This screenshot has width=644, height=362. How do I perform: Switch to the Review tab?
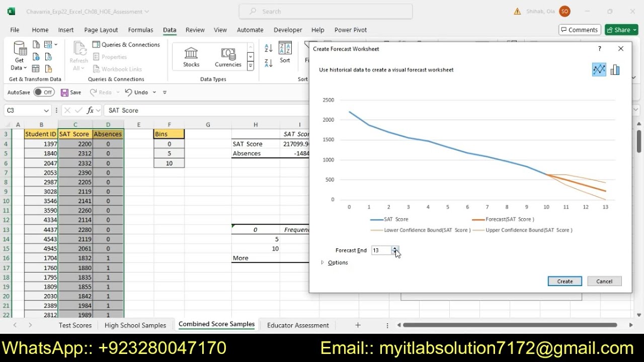195,30
